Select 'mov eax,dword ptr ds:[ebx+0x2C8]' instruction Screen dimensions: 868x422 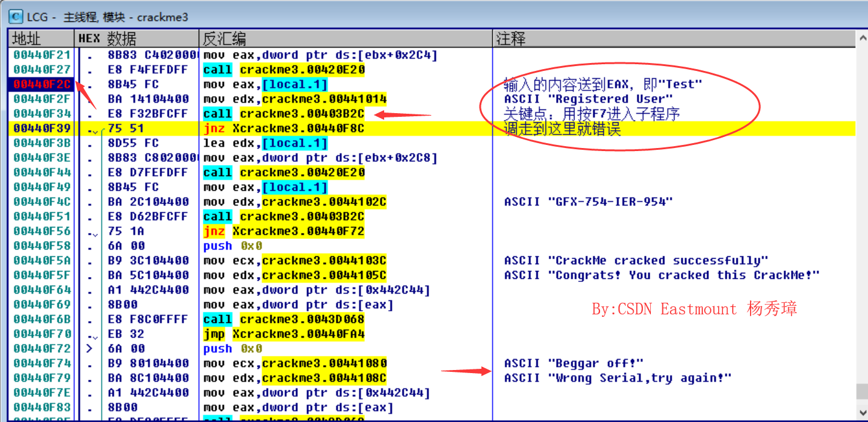(x=321, y=158)
